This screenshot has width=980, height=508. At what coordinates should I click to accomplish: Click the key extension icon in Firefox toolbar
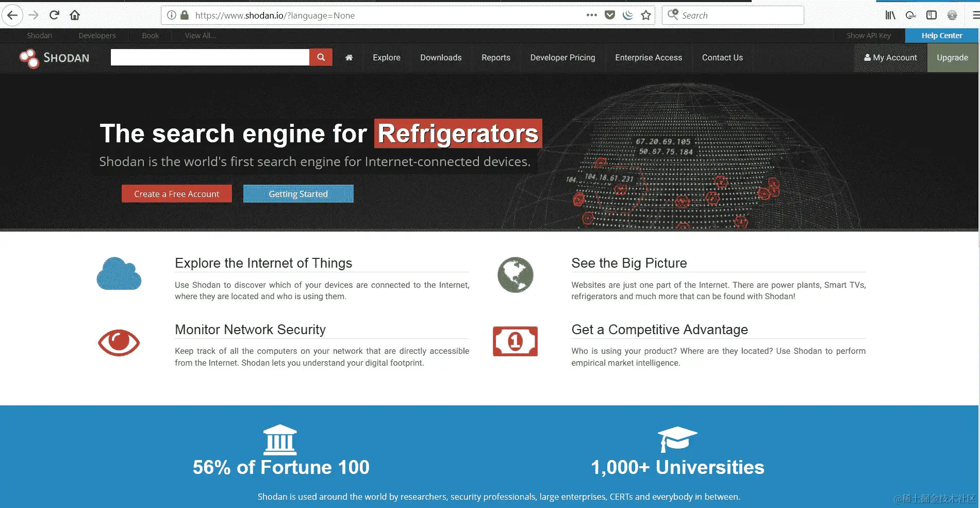[911, 15]
